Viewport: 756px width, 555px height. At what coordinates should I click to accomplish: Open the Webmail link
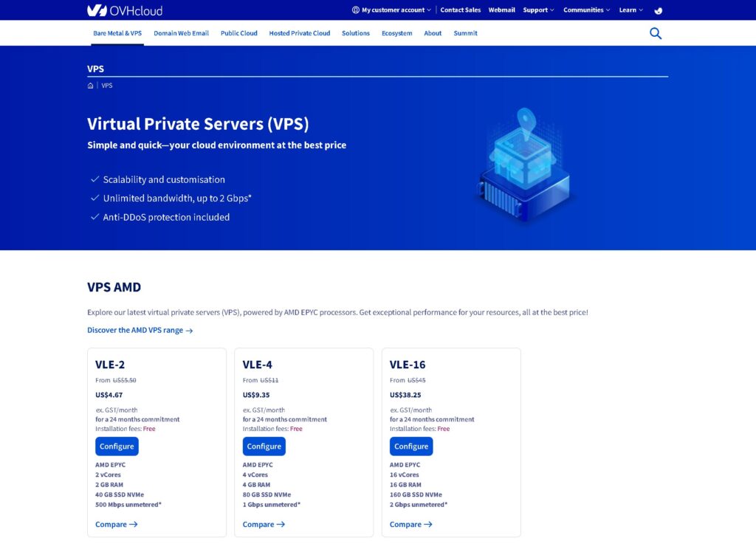point(501,10)
